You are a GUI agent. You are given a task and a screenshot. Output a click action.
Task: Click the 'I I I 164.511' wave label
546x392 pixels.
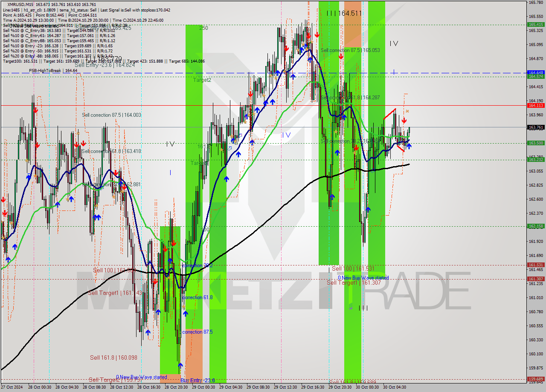click(344, 13)
